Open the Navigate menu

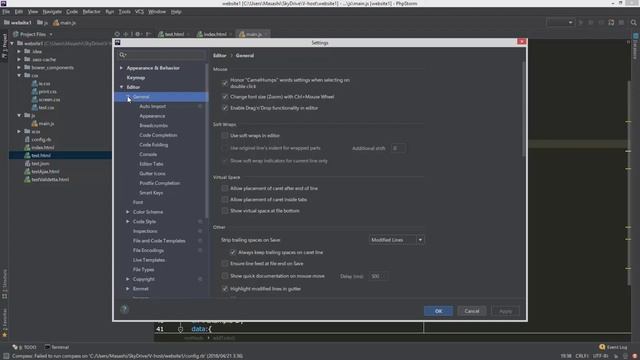pos(52,11)
